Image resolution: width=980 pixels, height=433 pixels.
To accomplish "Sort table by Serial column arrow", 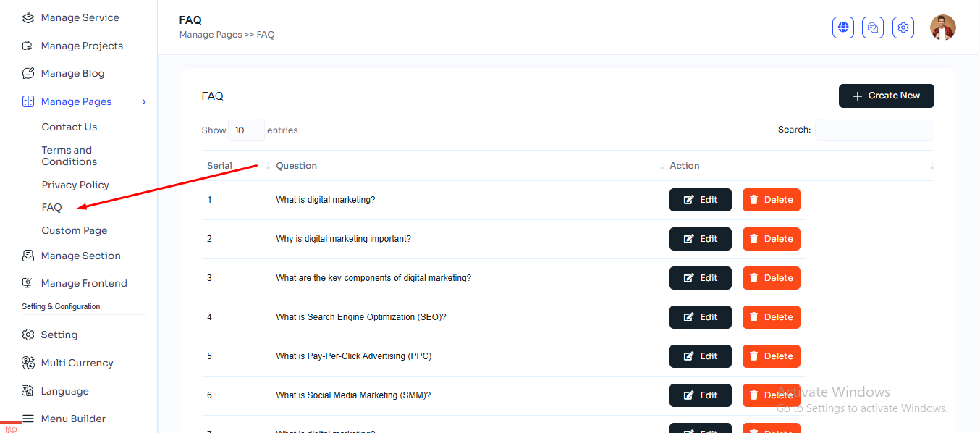I will (x=268, y=166).
